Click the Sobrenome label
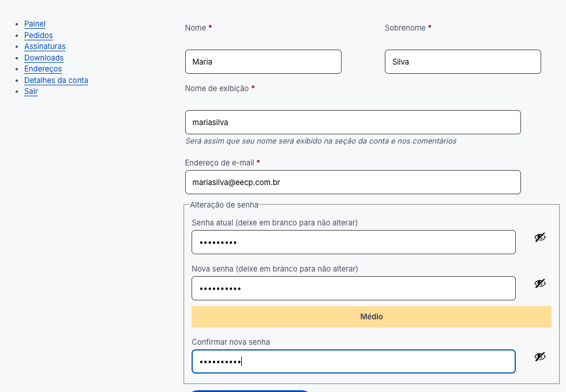 tap(405, 28)
